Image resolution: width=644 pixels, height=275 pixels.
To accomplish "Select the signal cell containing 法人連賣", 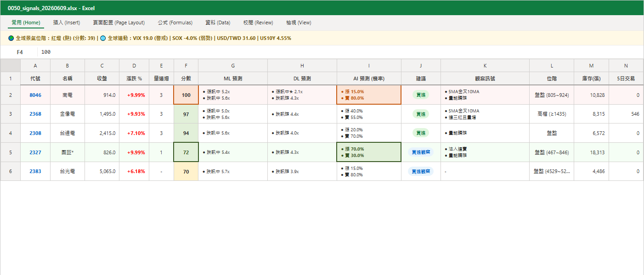I will click(485, 152).
